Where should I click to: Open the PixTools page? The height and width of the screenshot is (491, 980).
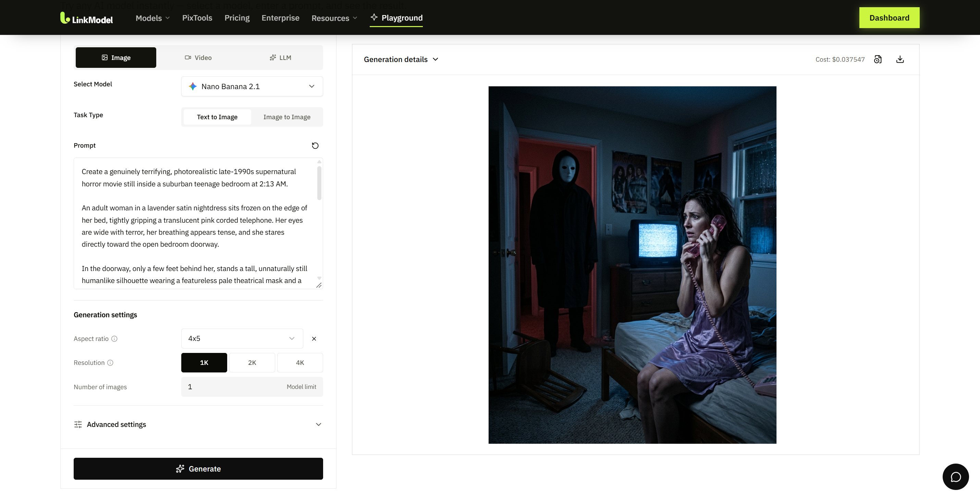197,18
